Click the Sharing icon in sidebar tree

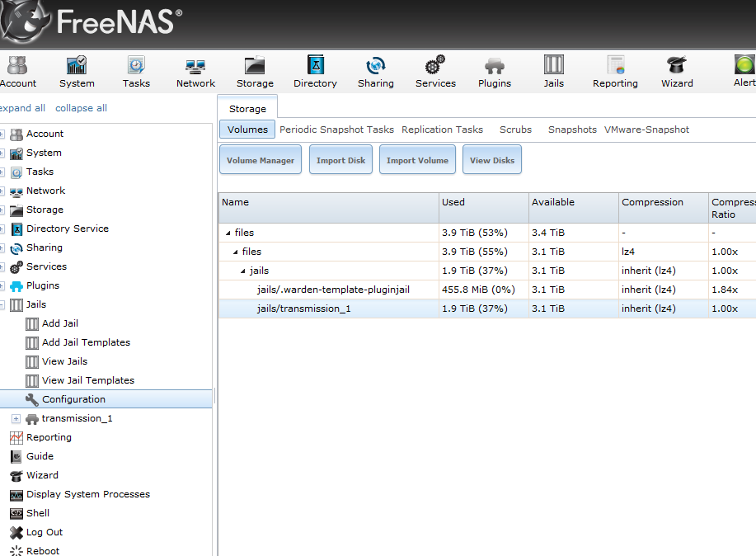(x=16, y=248)
